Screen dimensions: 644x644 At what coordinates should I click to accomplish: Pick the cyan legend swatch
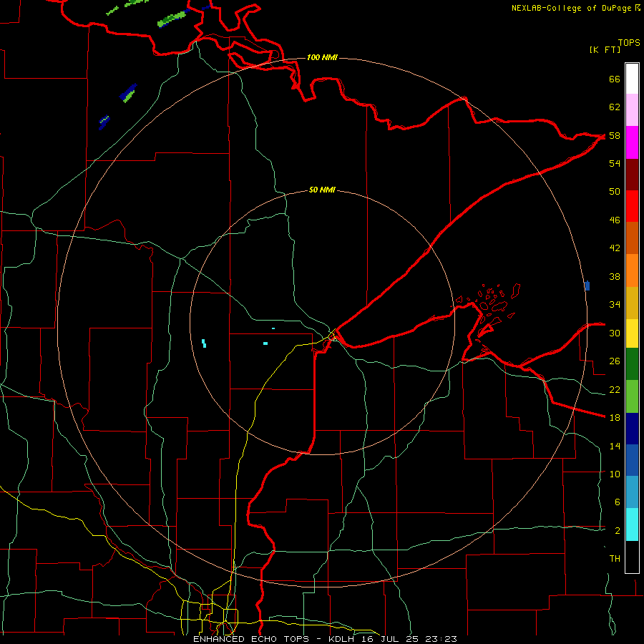pyautogui.click(x=632, y=525)
